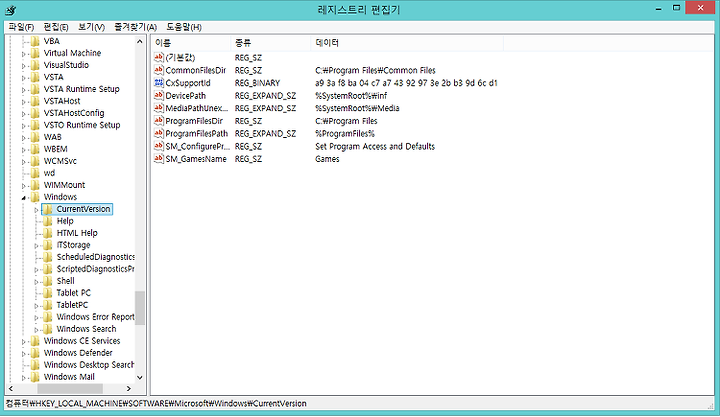Click the status bar registry path text
This screenshot has height=417, width=720.
coord(156,403)
